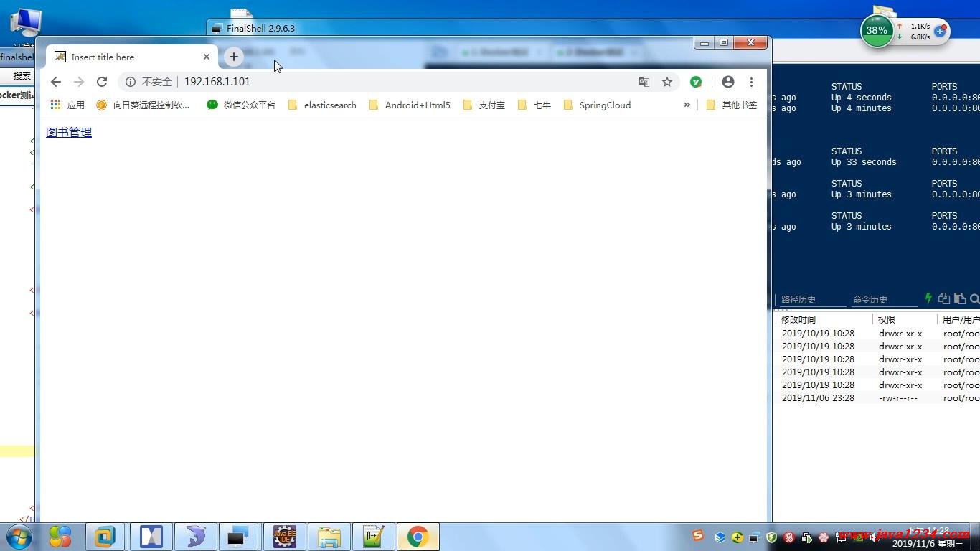Click FinalShell copy icon
980x551 pixels.
point(944,298)
